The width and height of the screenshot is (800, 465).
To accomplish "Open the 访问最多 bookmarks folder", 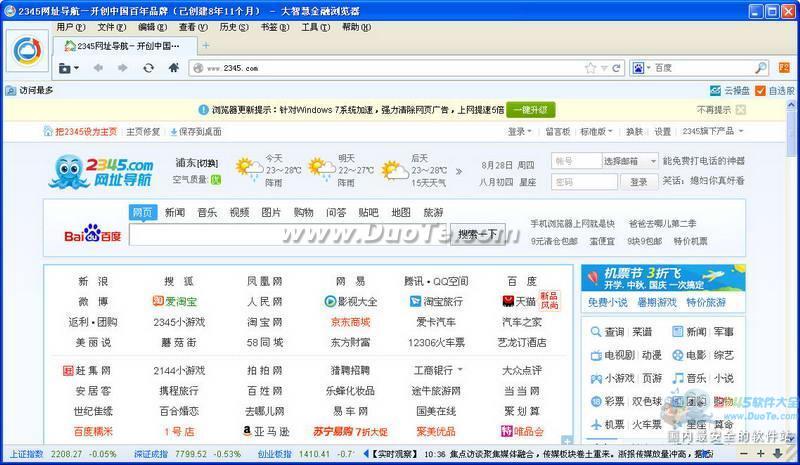I will (29, 90).
